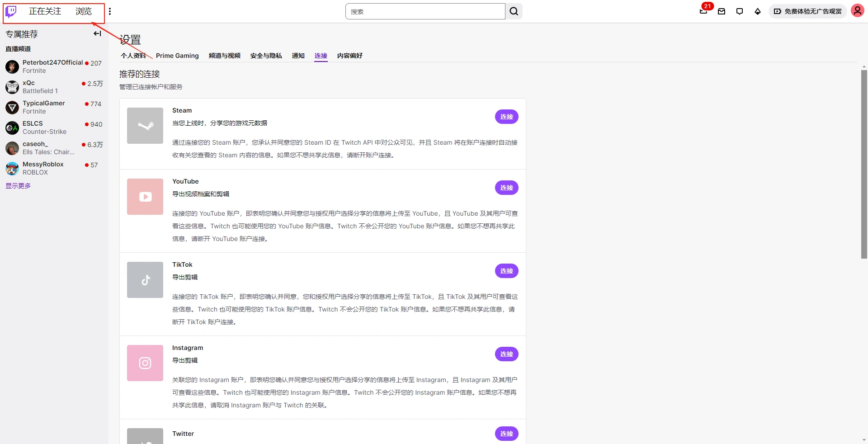Open the three-dot more menu
Image resolution: width=868 pixels, height=444 pixels.
[110, 11]
